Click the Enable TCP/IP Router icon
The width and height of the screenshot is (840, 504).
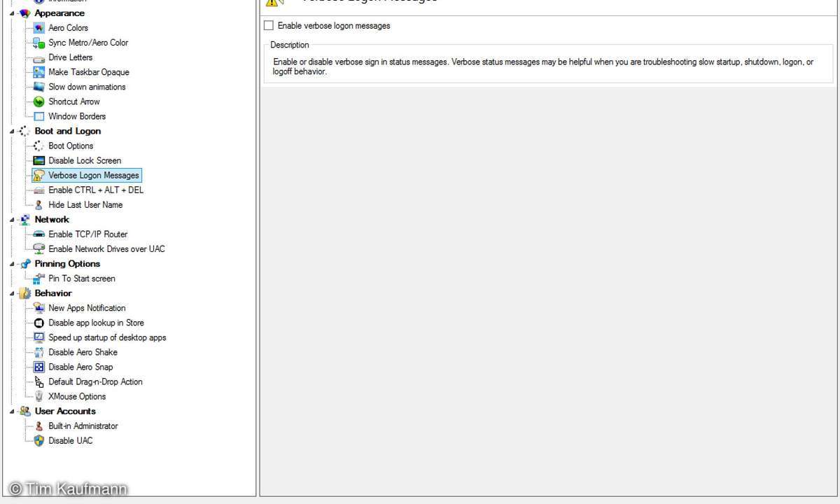click(x=39, y=234)
